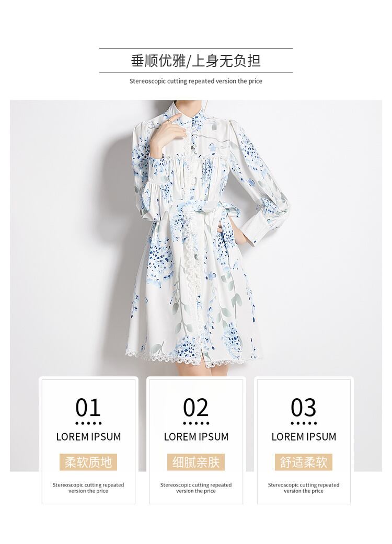Screen dimensions: 392x544
Task: Click the description text in the first card
Action: pos(88,488)
